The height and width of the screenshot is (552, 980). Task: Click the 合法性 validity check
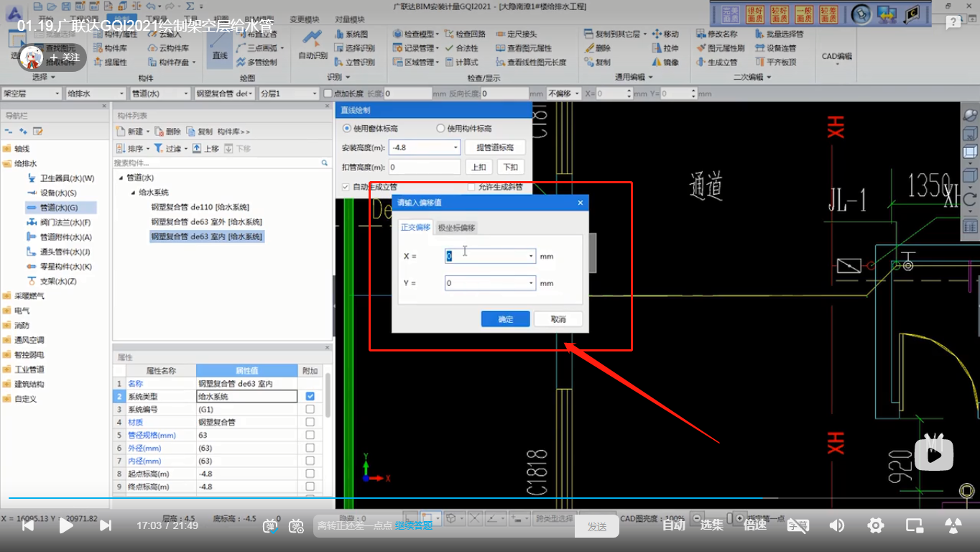point(461,48)
